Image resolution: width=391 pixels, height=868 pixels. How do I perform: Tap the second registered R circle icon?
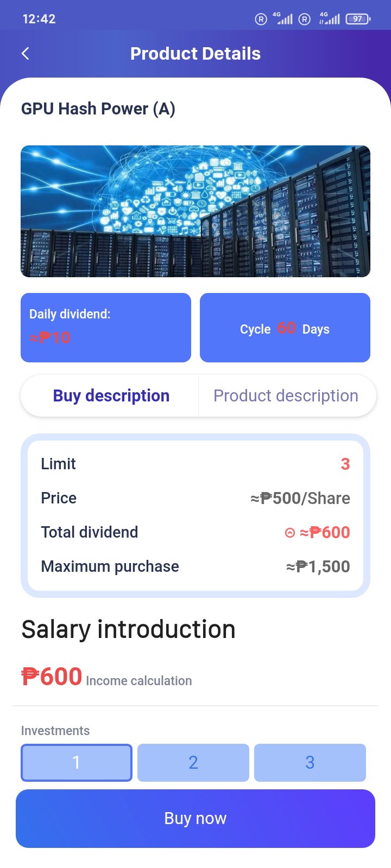[305, 19]
